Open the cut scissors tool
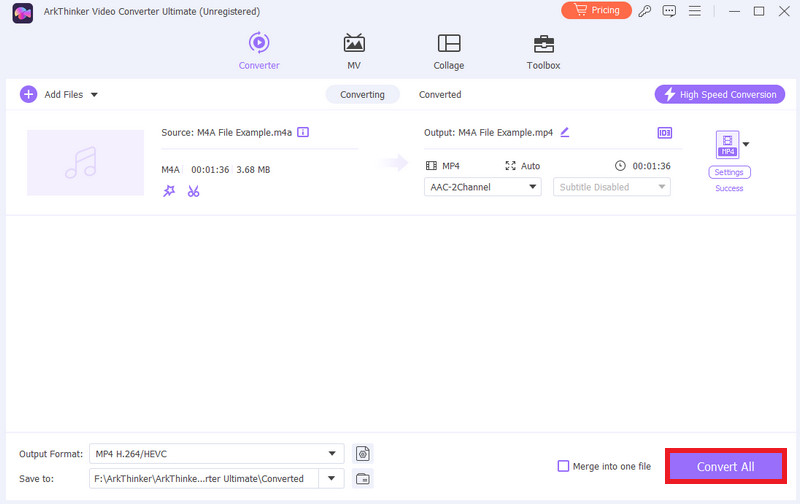 (x=193, y=191)
